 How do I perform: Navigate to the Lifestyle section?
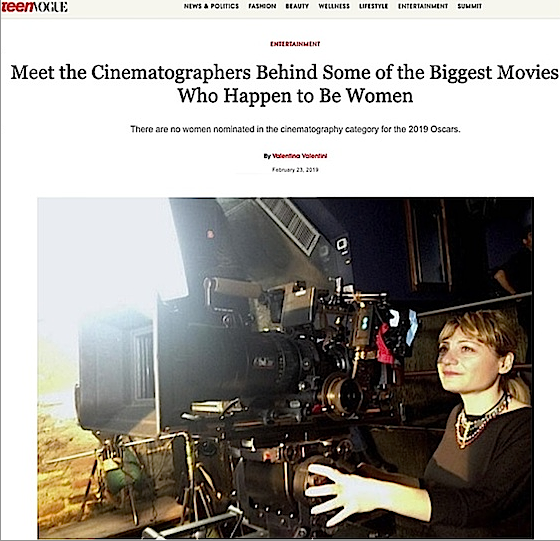point(374,6)
